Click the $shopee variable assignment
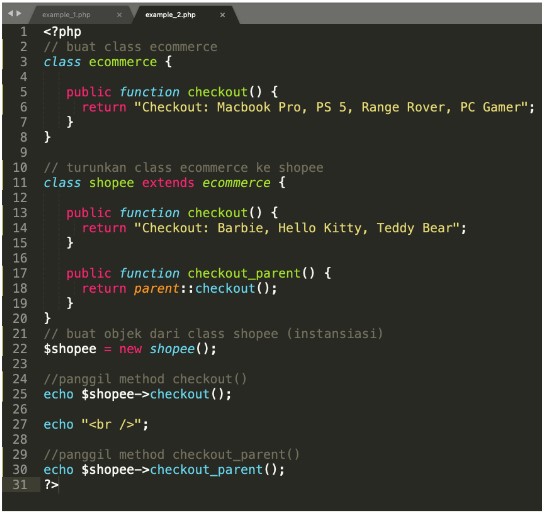The image size is (545, 512). (70, 349)
